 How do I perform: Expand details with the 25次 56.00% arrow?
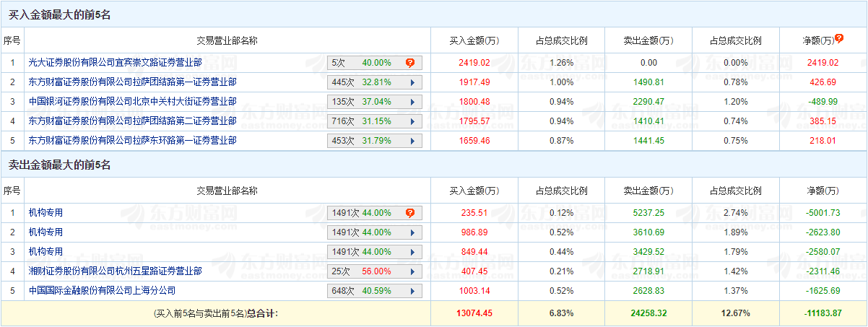[412, 271]
